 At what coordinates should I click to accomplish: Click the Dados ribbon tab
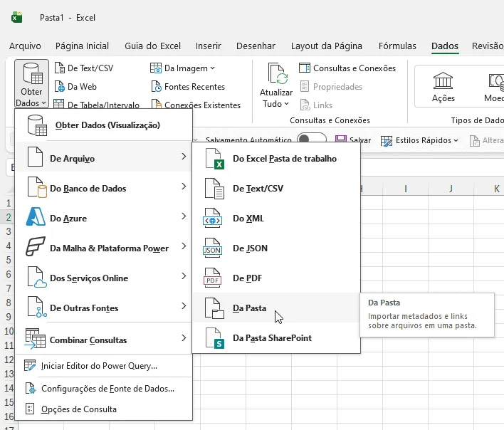click(445, 46)
